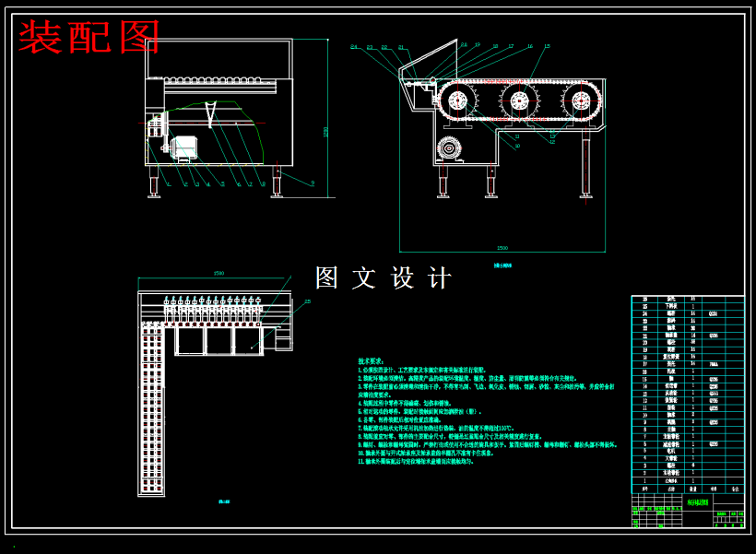The height and width of the screenshot is (554, 756).
Task: Toggle highlight on balloon number 9
Action: pos(312,183)
